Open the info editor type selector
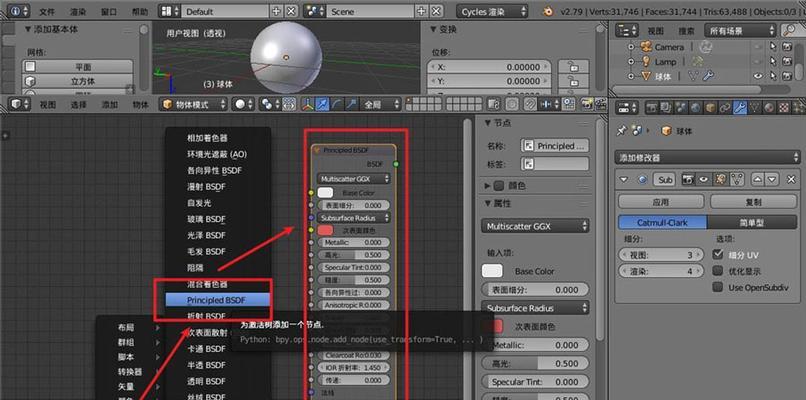The height and width of the screenshot is (400, 806). (x=19, y=11)
